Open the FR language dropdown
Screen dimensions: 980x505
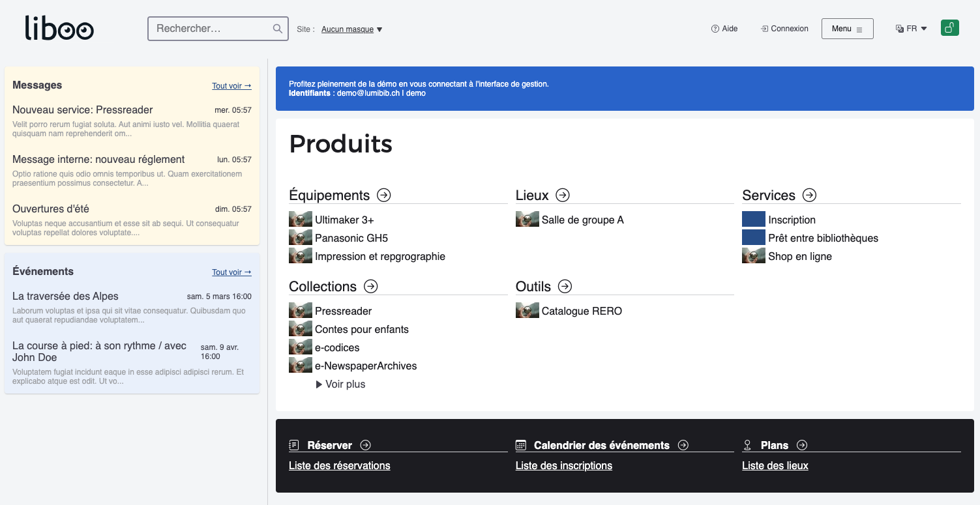[x=912, y=28]
